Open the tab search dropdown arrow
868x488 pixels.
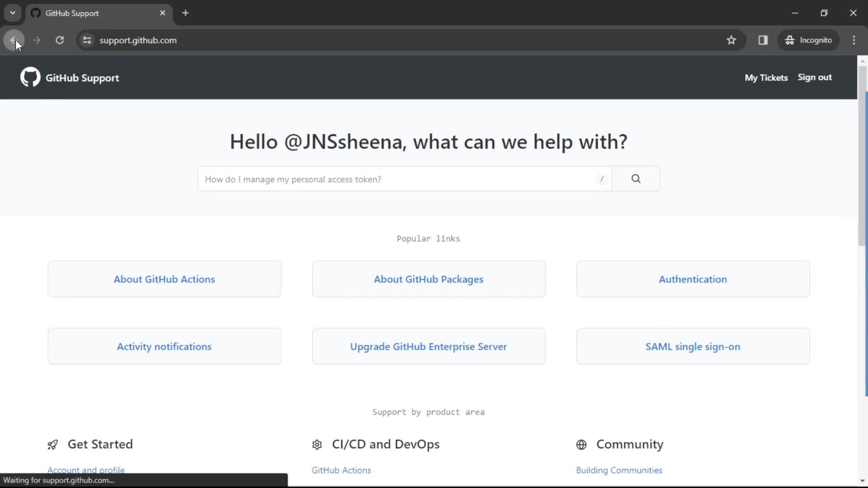tap(13, 13)
